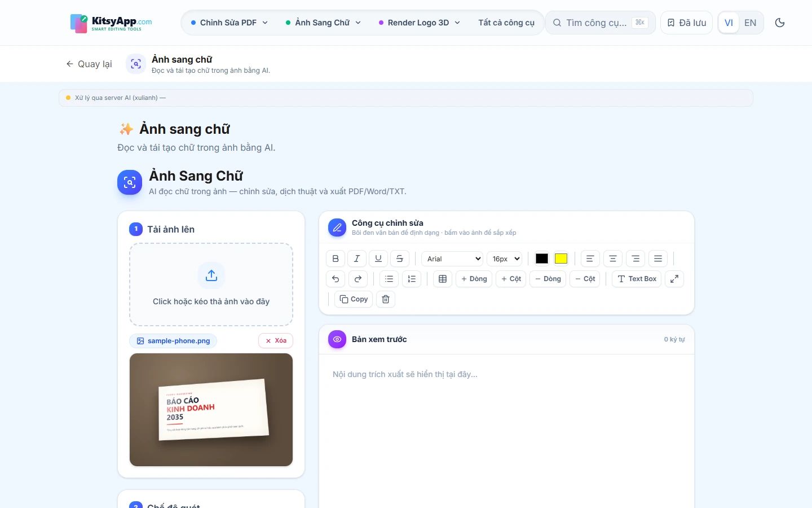The image size is (812, 508).
Task: Redo the last edit
Action: pyautogui.click(x=358, y=279)
